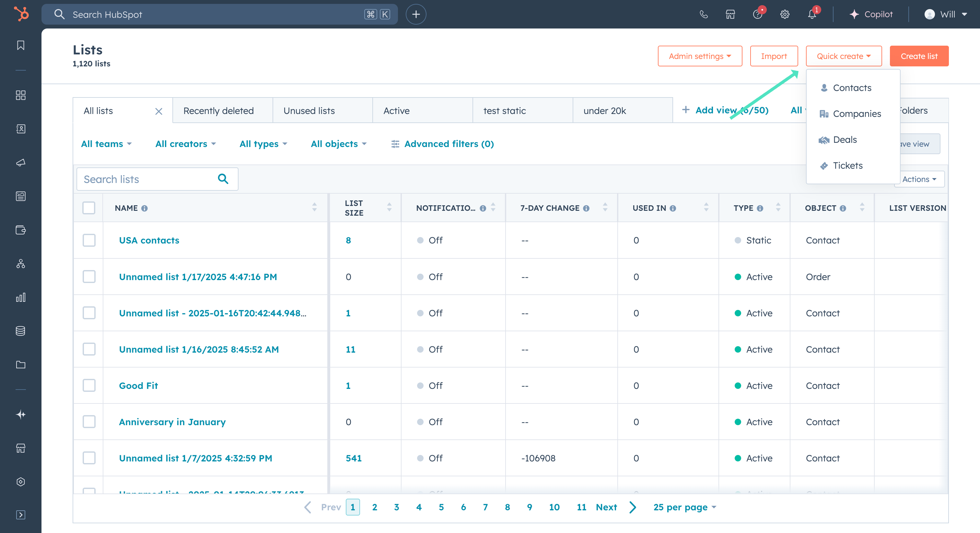This screenshot has height=533, width=980.
Task: Check the Anniversary in January row checkbox
Action: tap(89, 422)
